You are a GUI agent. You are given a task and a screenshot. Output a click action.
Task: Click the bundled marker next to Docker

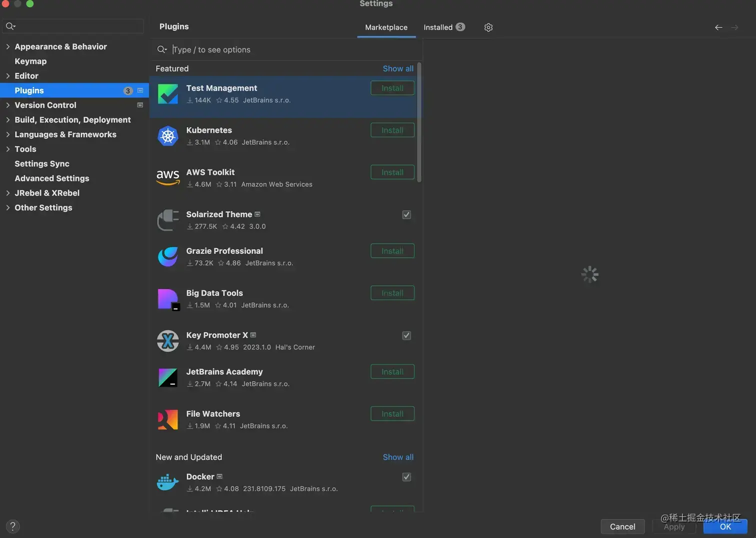click(219, 477)
